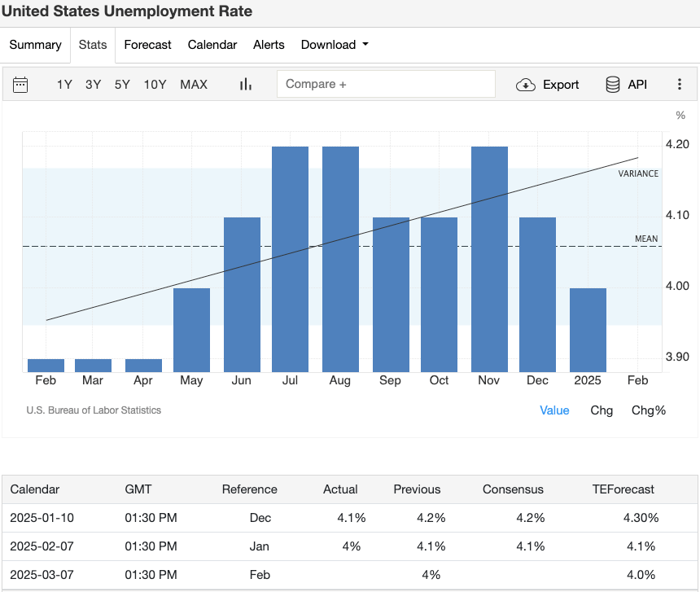Open the Calendar tab
Viewport: 700px width, 592px height.
tap(212, 45)
